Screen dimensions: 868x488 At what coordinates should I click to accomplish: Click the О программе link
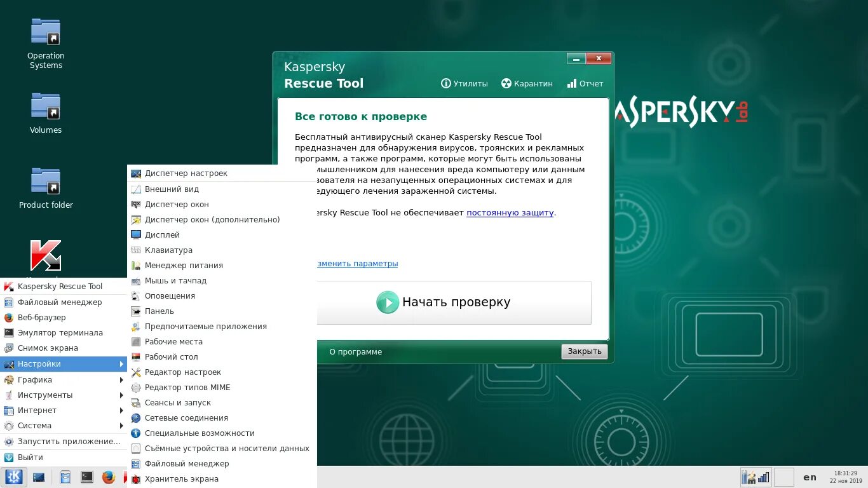[356, 351]
